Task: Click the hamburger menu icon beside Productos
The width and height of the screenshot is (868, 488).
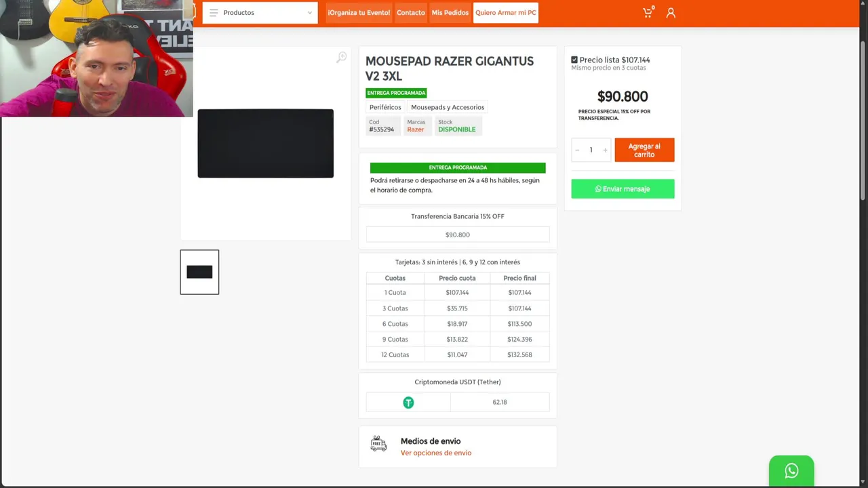Action: click(214, 13)
